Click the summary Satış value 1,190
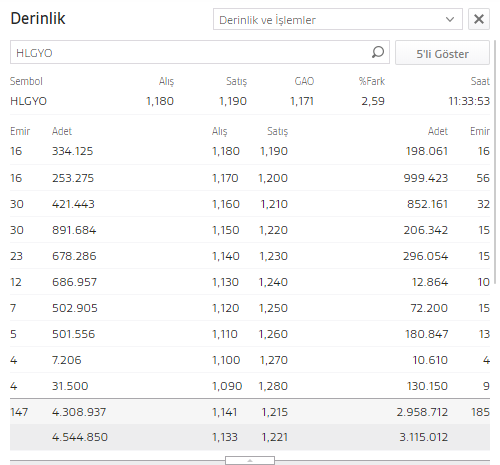 tap(233, 101)
